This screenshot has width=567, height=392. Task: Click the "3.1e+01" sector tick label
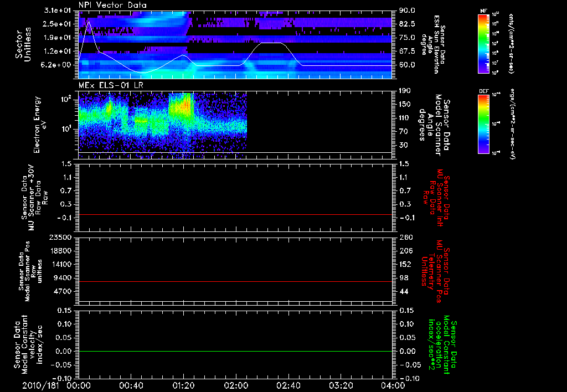pos(57,11)
